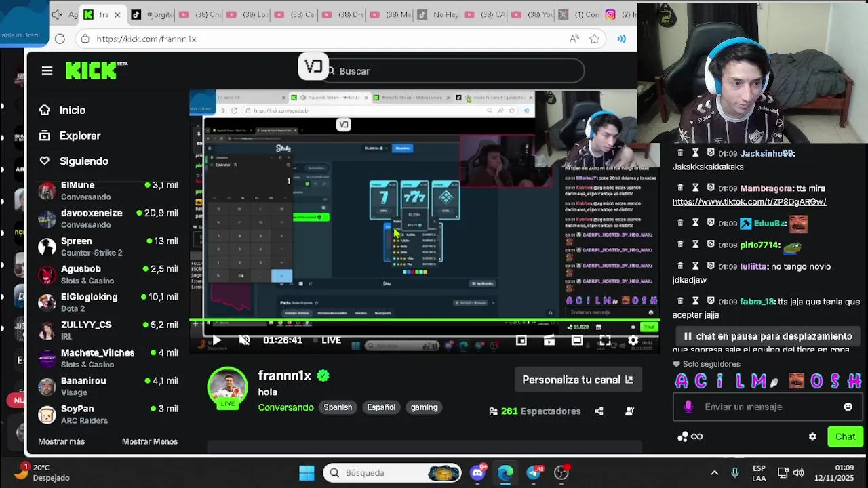Open the Conversando category link
Image resolution: width=868 pixels, height=488 pixels.
(285, 407)
